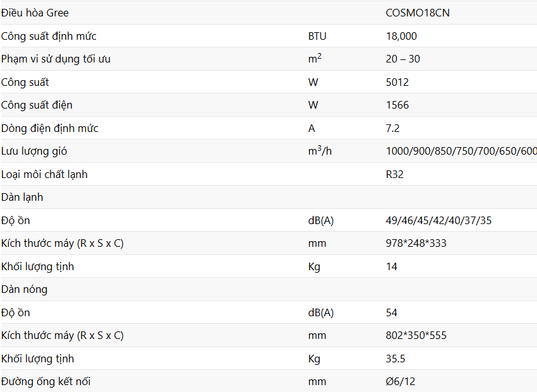537x392 pixels.
Task: Select the Công suất định mức row label
Action: coord(49,36)
